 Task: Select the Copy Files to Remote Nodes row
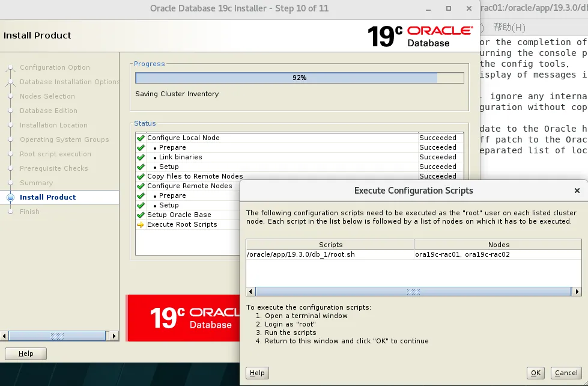pyautogui.click(x=299, y=177)
